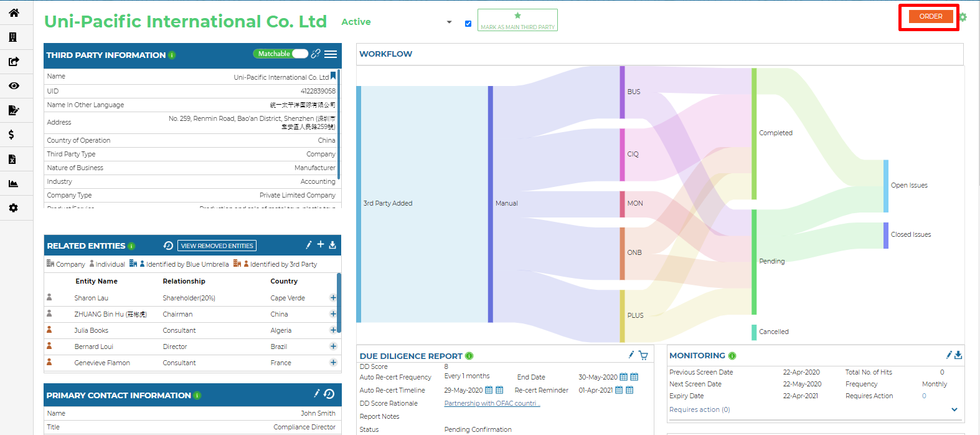Toggle the checkbox beside Mark as Main Third Party

[x=468, y=24]
